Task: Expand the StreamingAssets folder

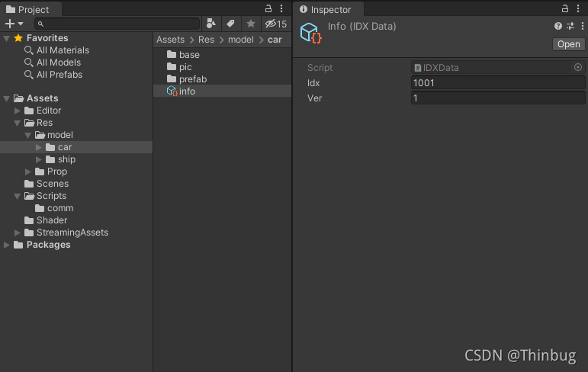Action: (17, 232)
